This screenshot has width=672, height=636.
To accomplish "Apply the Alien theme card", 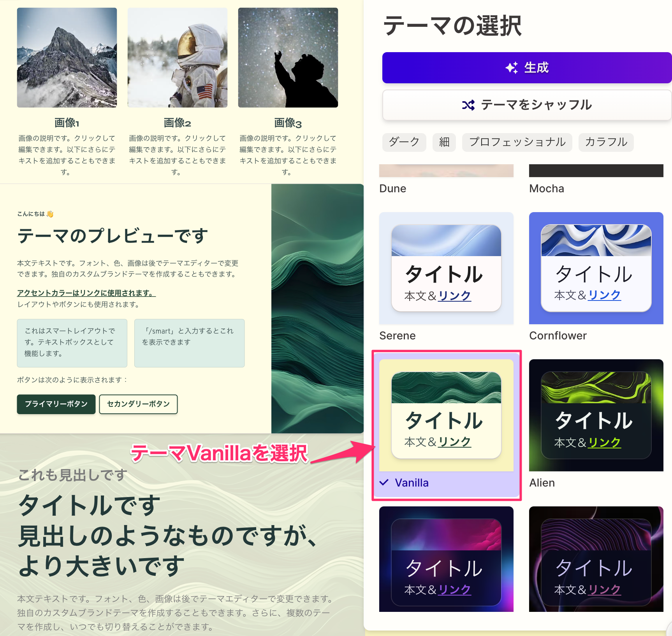I will click(596, 415).
